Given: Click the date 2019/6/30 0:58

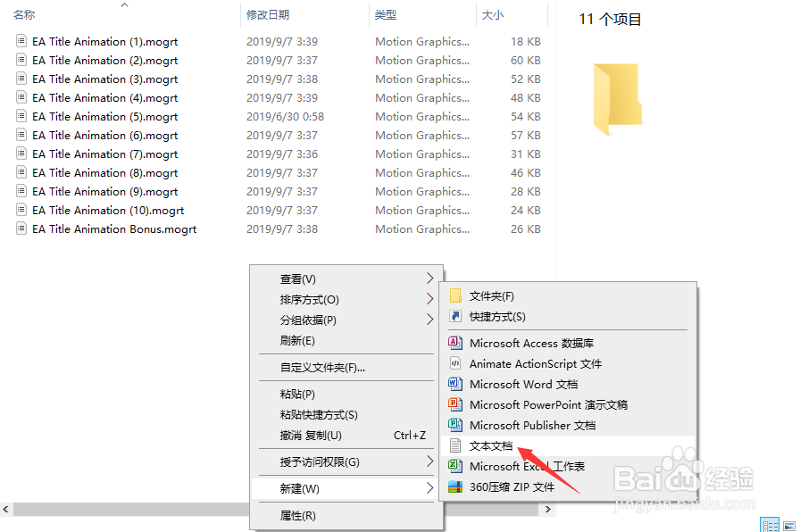Looking at the screenshot, I should 285,116.
